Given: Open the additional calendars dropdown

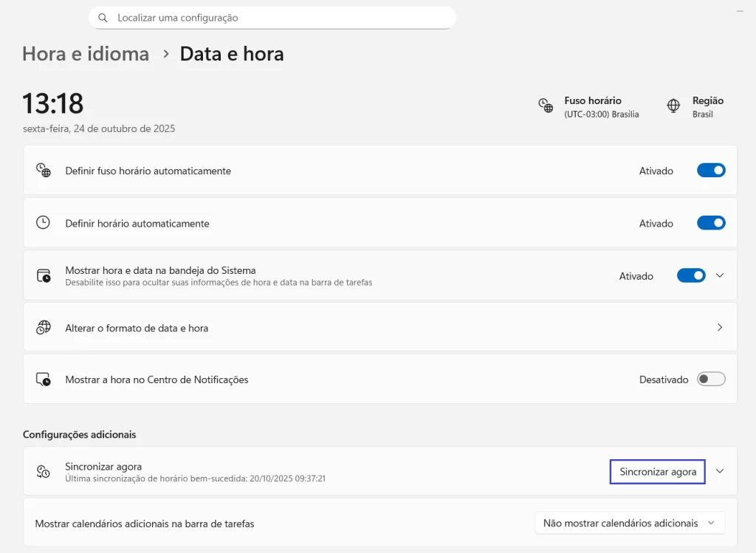Looking at the screenshot, I should tap(629, 523).
